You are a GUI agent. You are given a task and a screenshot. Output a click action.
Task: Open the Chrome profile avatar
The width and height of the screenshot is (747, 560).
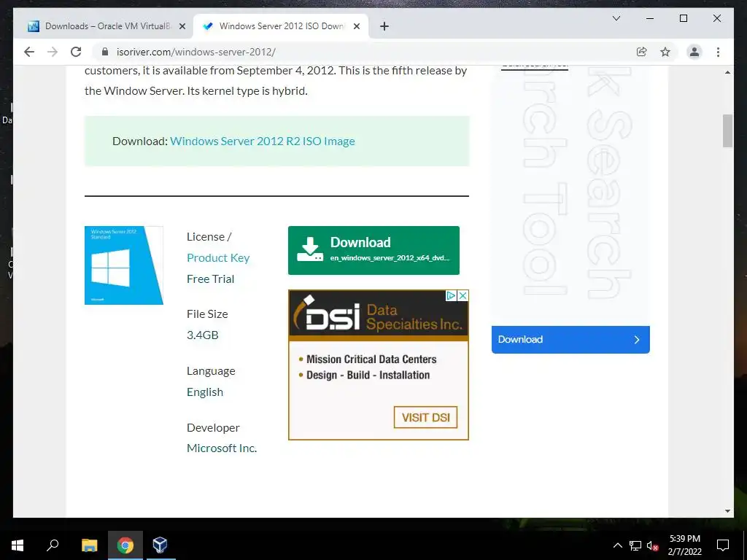tap(694, 52)
